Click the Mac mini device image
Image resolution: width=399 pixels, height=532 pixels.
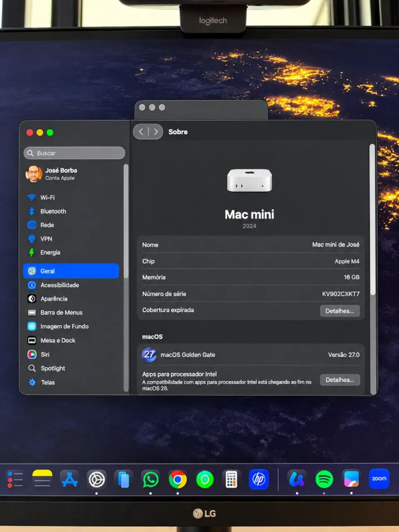point(249,180)
